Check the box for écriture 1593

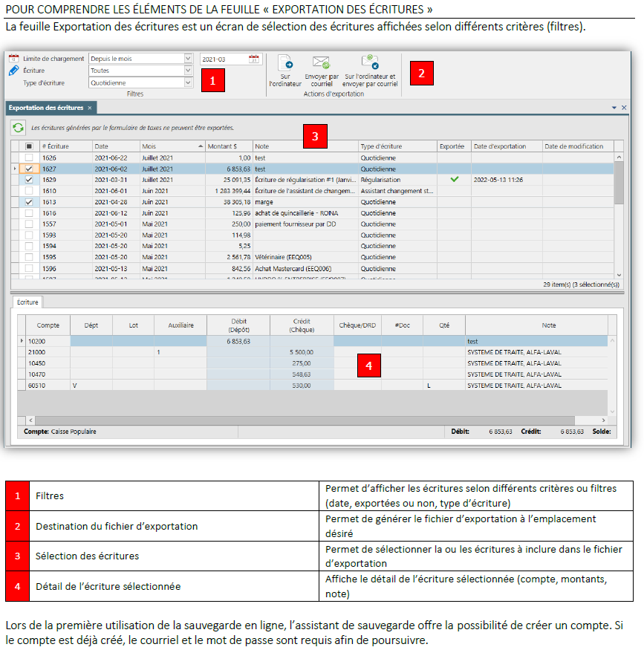[x=29, y=235]
